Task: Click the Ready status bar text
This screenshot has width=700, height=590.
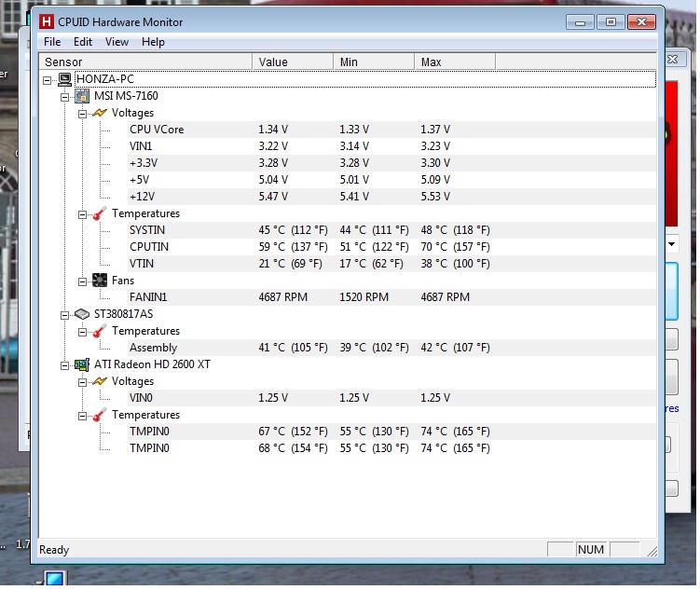Action: 54,550
